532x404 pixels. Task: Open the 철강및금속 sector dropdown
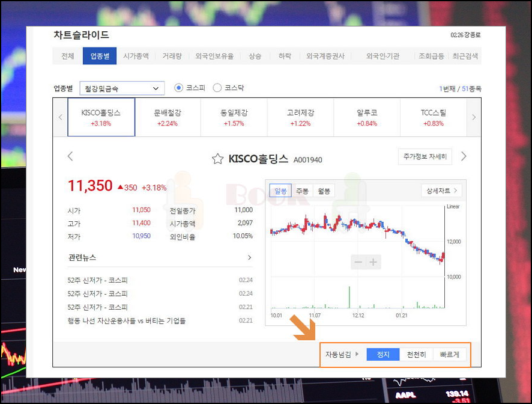(x=122, y=88)
